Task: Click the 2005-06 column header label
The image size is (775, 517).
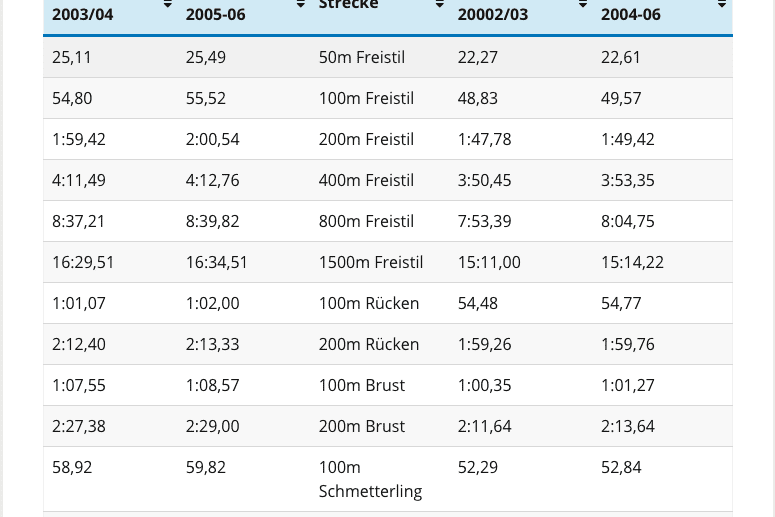Action: (217, 15)
